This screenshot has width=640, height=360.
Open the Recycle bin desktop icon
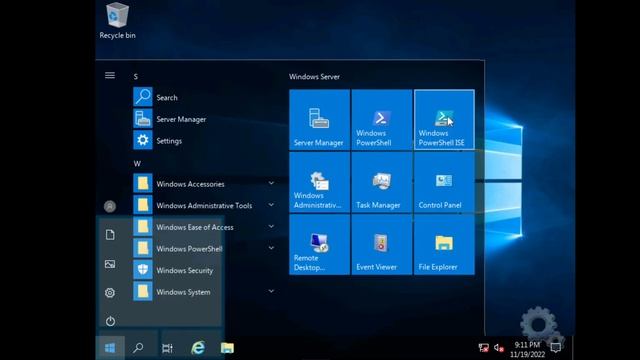coord(118,21)
